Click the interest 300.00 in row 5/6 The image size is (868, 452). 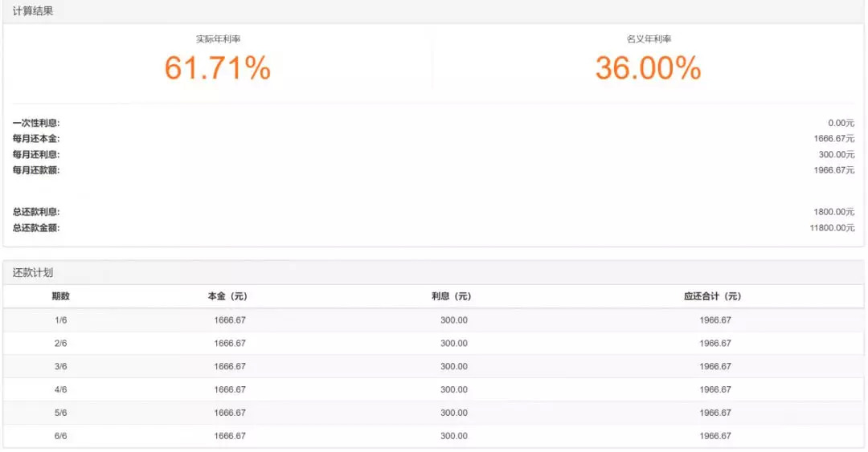[454, 413]
